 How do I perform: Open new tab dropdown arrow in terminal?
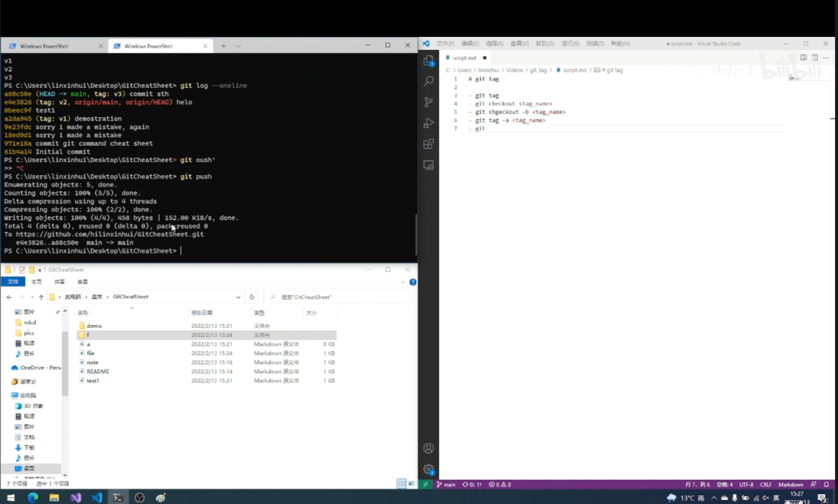pos(238,46)
